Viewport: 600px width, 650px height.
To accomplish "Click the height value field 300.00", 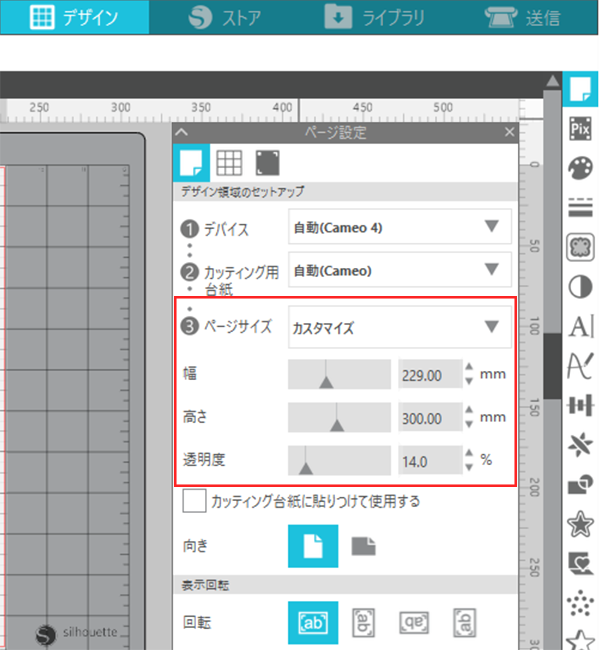I will click(430, 417).
